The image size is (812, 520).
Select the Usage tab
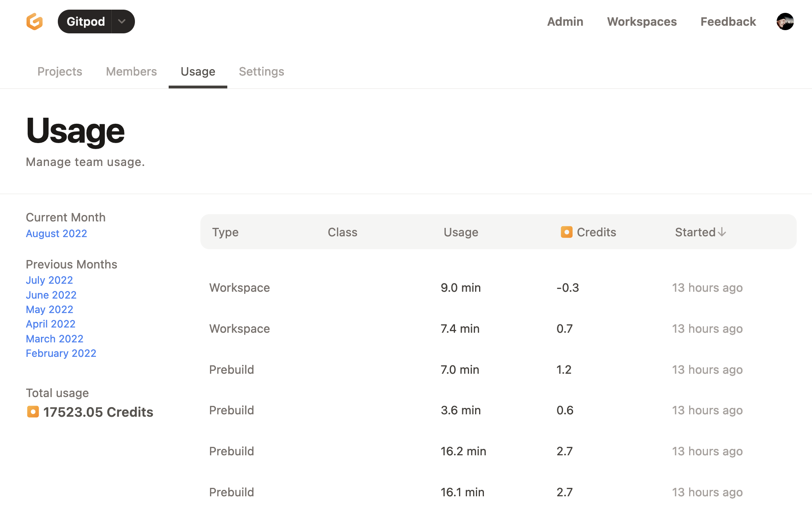click(x=198, y=72)
